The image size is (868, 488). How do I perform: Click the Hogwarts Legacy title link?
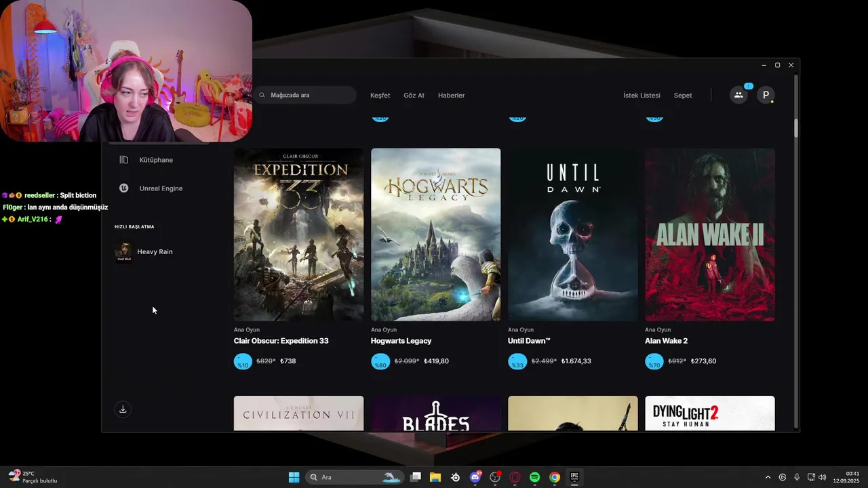(x=401, y=341)
